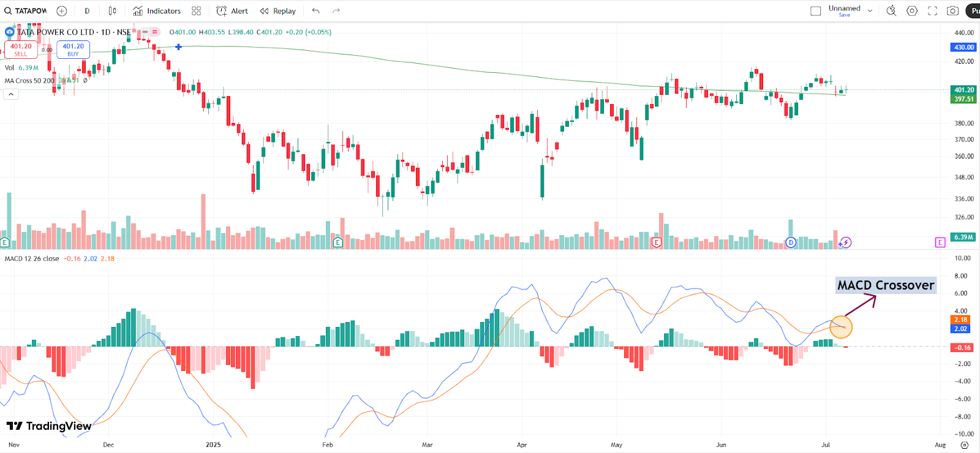
Task: Click the 6.39M volume axis label
Action: point(963,238)
